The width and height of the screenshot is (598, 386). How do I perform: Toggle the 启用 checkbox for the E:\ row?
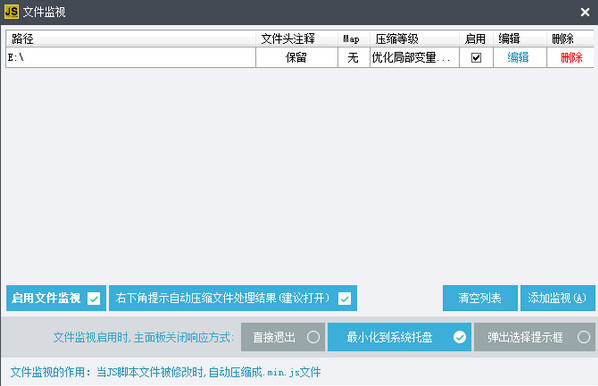[x=476, y=58]
